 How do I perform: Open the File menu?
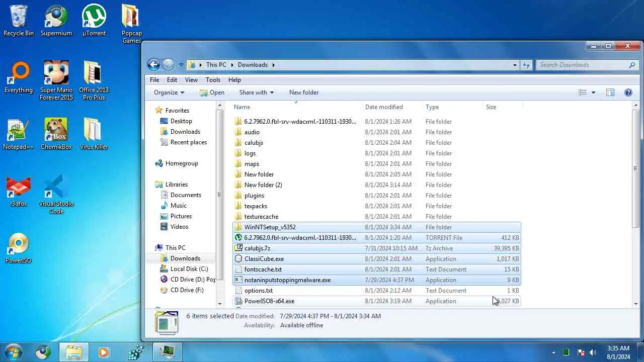click(x=154, y=80)
